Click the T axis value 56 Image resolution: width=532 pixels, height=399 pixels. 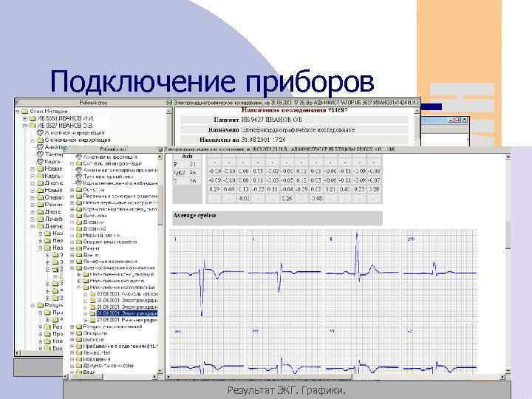(x=193, y=181)
